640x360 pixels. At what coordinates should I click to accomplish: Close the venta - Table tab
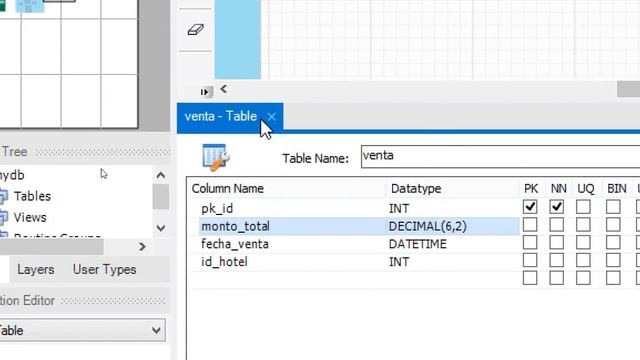coord(271,117)
